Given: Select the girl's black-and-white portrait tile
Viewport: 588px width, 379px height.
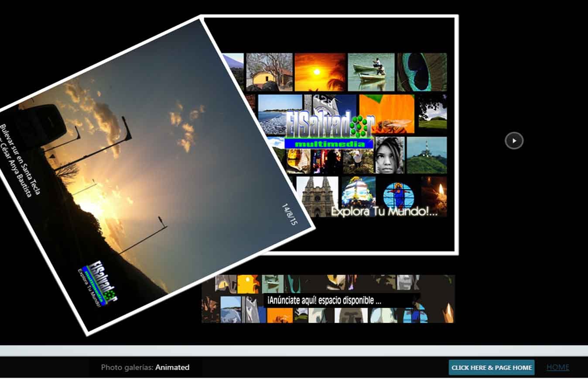Looking at the screenshot, I should pyautogui.click(x=390, y=155).
